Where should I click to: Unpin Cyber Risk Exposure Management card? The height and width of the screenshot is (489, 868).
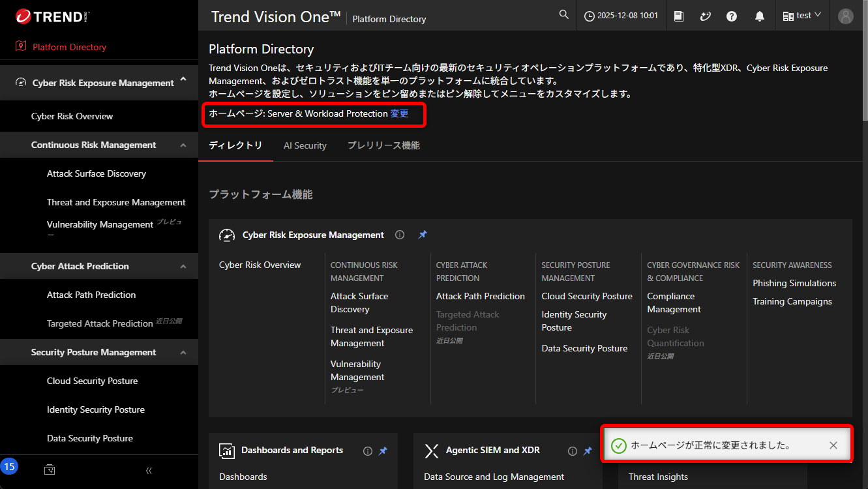pos(423,235)
